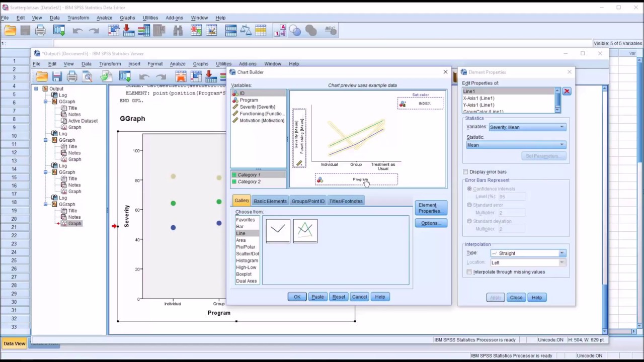Click Paste button in Chart Builder
The image size is (644, 362).
point(317,297)
